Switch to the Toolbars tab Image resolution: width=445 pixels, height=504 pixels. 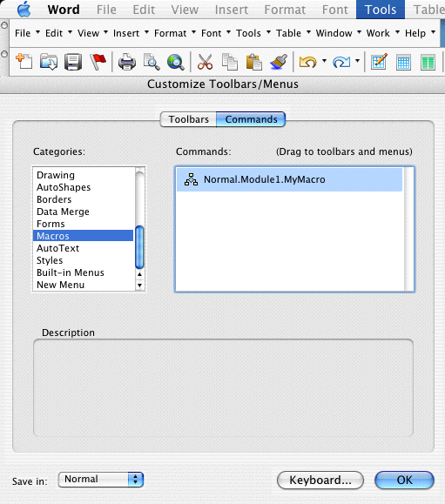coord(188,119)
